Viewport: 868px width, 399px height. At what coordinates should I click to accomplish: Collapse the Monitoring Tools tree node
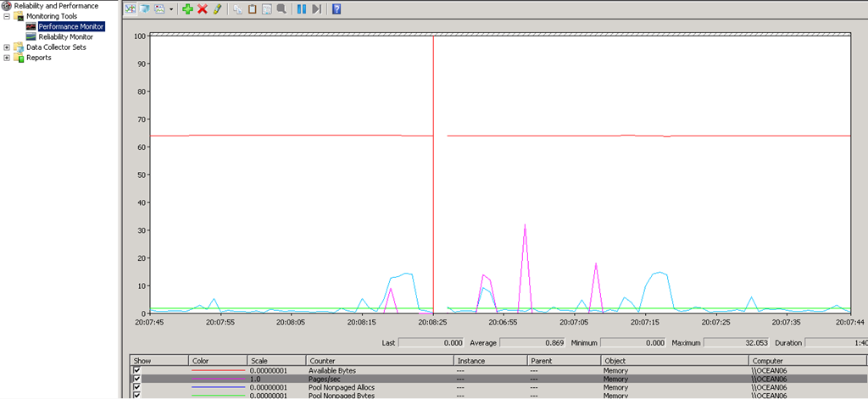pos(7,16)
